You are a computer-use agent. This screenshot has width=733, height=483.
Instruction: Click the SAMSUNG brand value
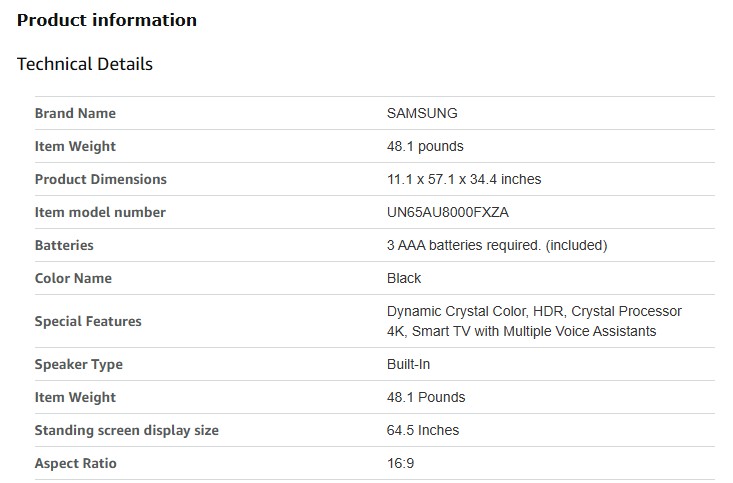coord(422,113)
